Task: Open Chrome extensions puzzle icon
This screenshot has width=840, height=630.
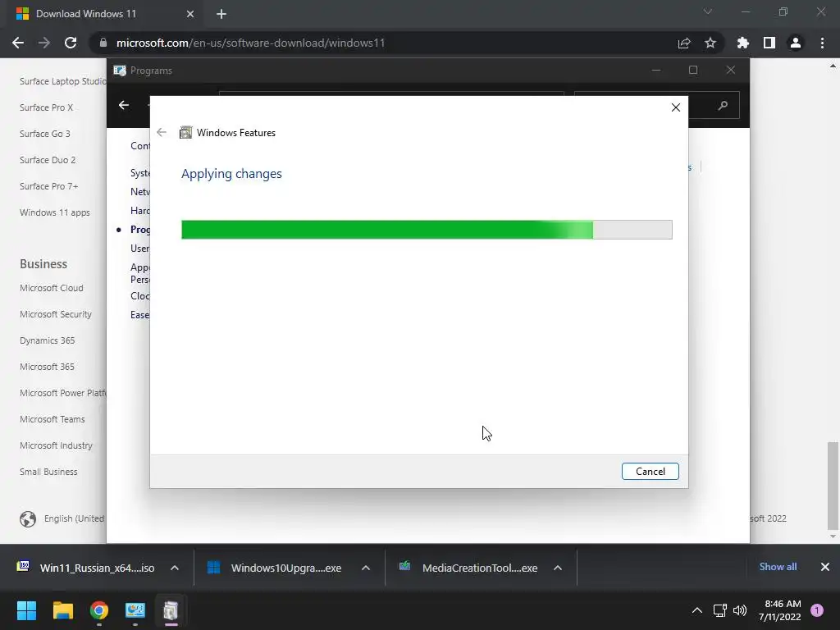Action: (743, 43)
